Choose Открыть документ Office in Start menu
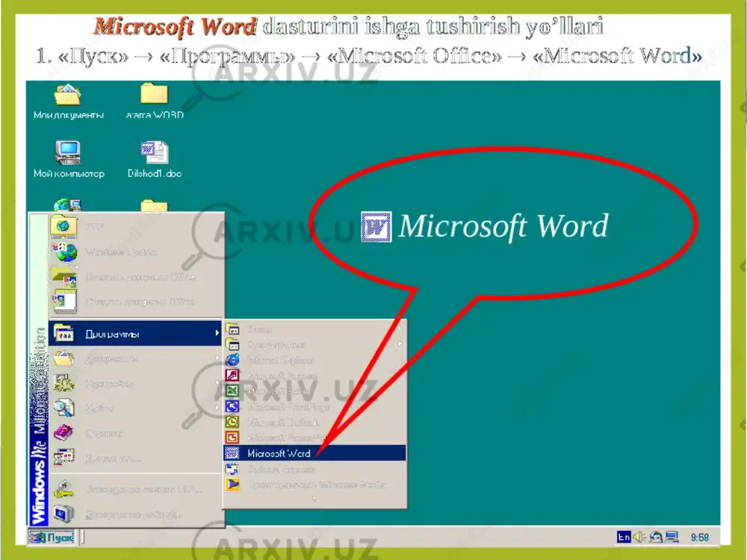Screen dimensions: 747x560 136,277
